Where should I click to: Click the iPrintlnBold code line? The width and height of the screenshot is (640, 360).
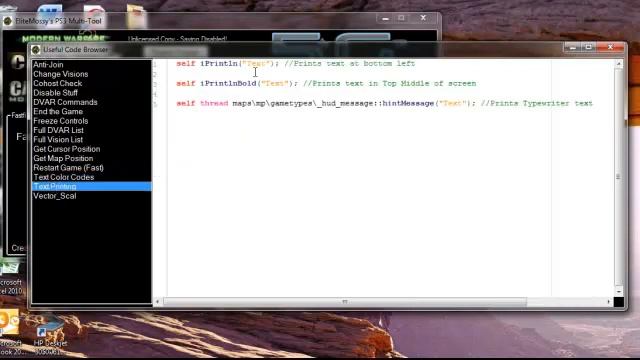tap(326, 83)
